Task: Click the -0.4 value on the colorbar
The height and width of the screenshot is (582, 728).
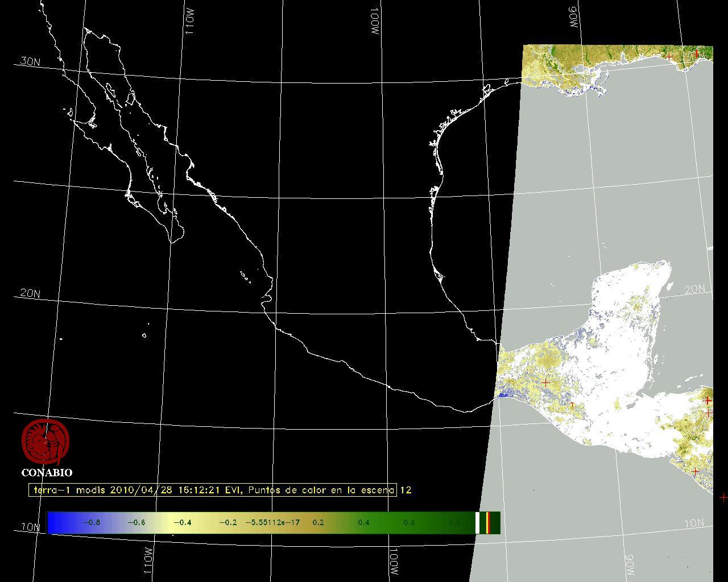Action: 181,522
